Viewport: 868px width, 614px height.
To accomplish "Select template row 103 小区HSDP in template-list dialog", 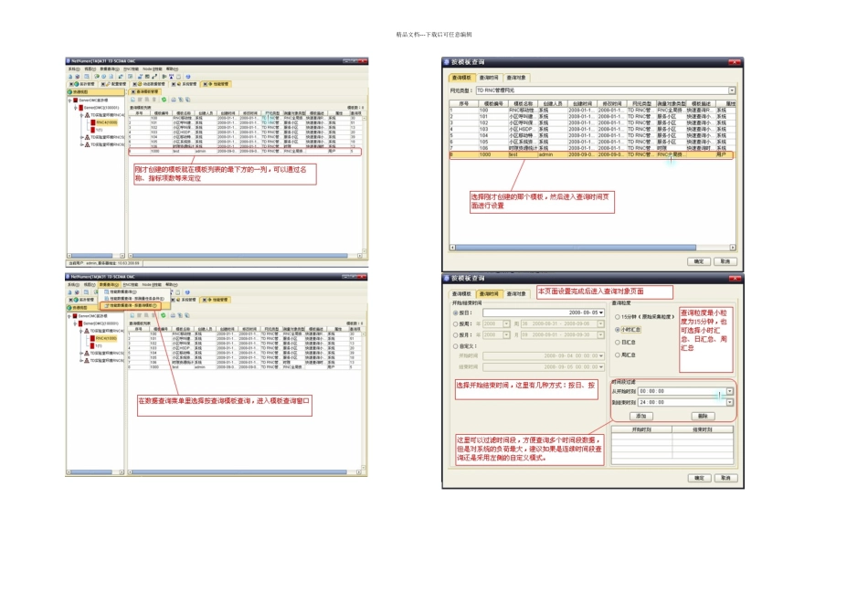I will (x=591, y=129).
